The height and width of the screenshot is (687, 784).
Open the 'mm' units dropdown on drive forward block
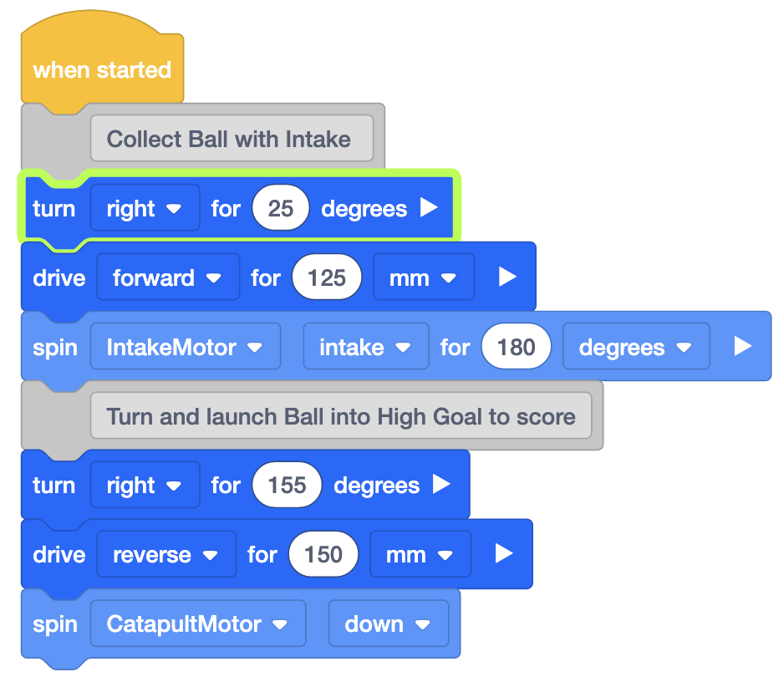tap(423, 277)
